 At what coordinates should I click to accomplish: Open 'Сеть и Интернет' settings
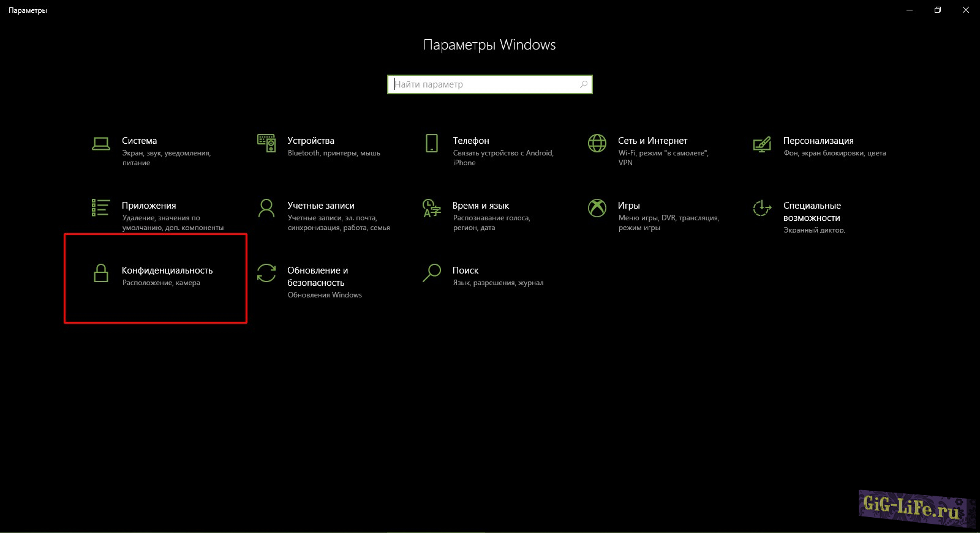[x=652, y=141]
